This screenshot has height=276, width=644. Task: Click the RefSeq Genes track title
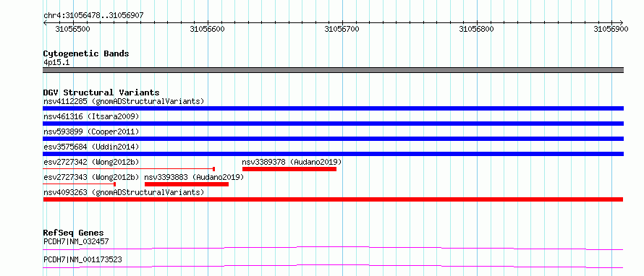coord(74,233)
